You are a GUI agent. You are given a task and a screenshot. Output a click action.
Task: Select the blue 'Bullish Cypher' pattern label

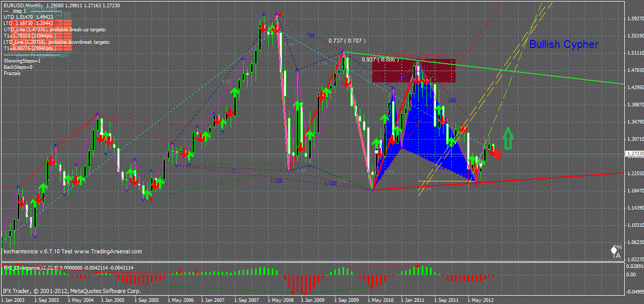pyautogui.click(x=563, y=45)
